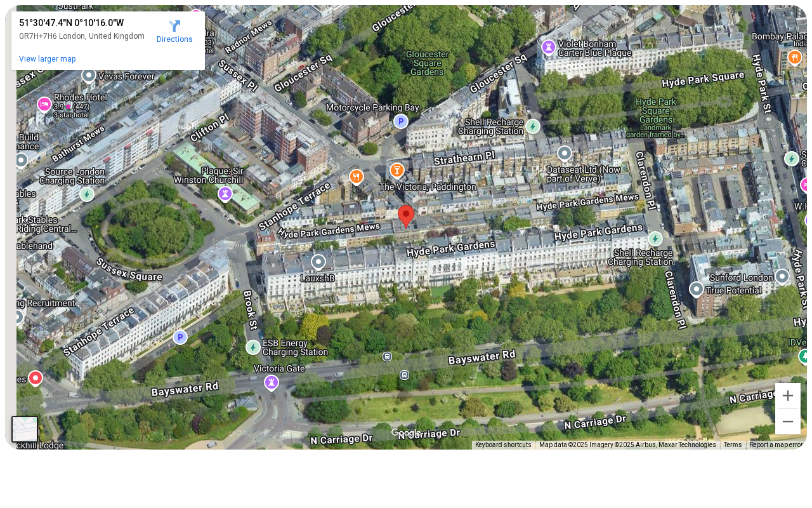Open the Violet Bonham Carter Blue Plaque marker
This screenshot has height=508, width=812.
click(x=549, y=46)
